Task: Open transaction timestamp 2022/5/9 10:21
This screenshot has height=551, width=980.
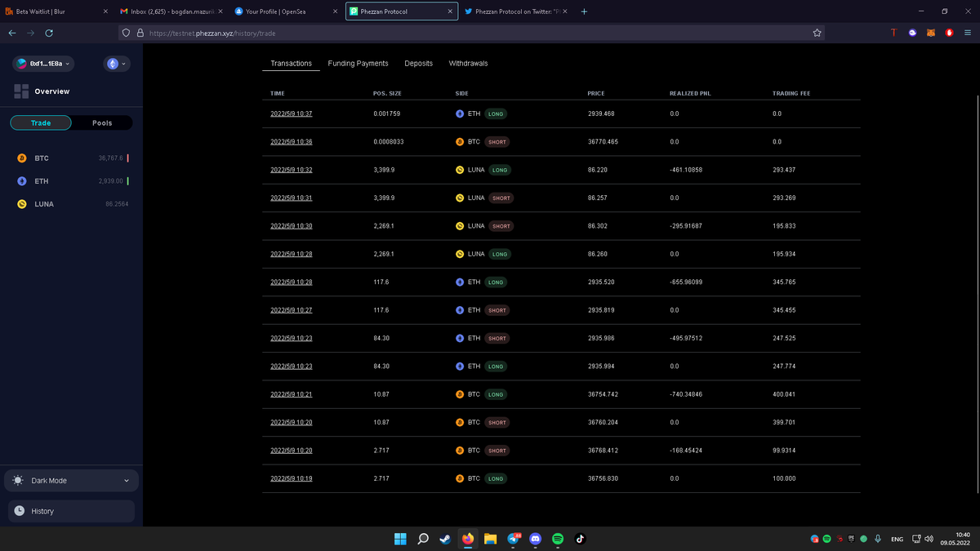Action: pos(292,394)
